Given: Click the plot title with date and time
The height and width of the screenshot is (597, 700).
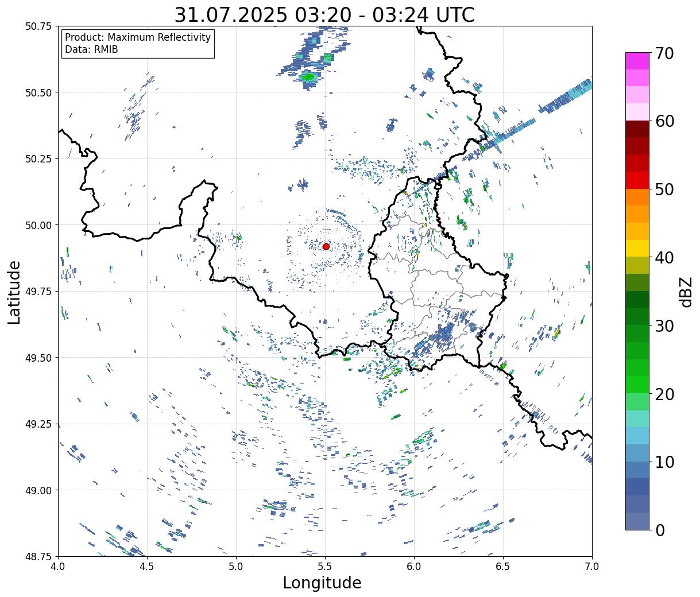Looking at the screenshot, I should tap(324, 14).
